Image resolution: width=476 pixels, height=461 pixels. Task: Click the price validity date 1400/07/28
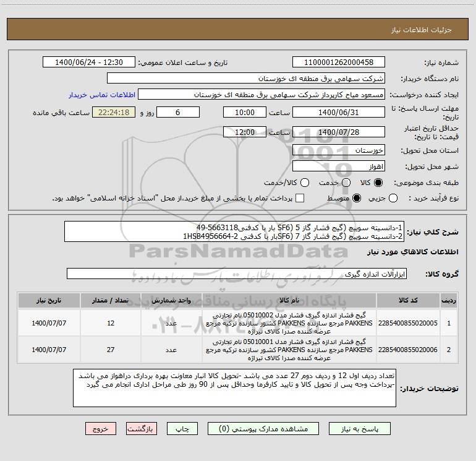pyautogui.click(x=339, y=132)
